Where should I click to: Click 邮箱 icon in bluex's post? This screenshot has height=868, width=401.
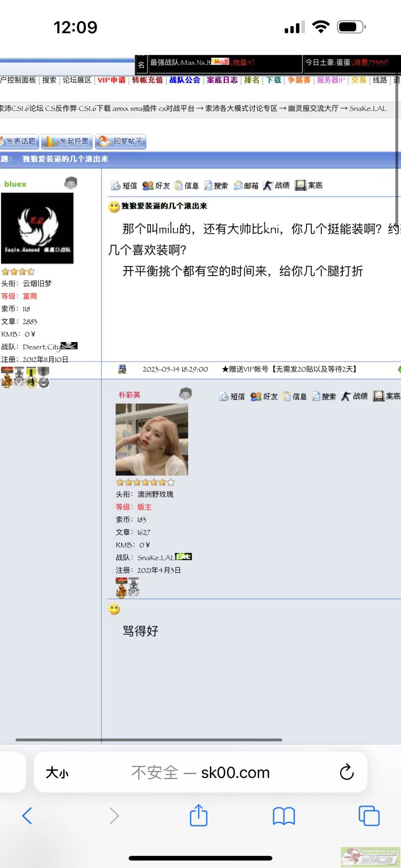pos(246,185)
